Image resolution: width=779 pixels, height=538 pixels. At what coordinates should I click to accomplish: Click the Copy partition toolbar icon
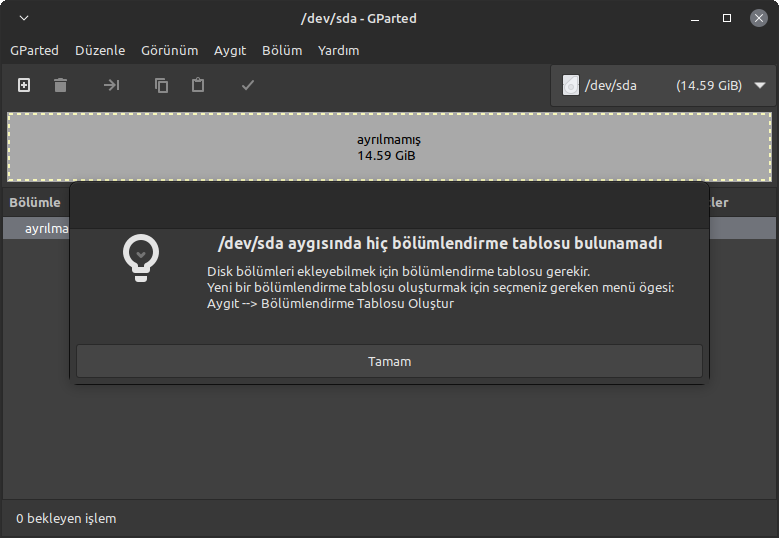click(161, 85)
